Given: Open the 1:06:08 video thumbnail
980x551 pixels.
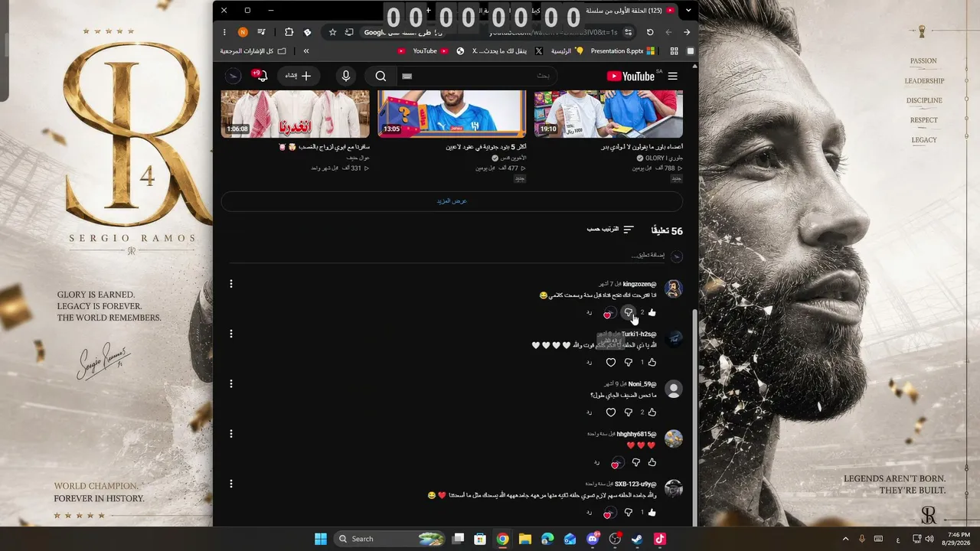Looking at the screenshot, I should [296, 114].
